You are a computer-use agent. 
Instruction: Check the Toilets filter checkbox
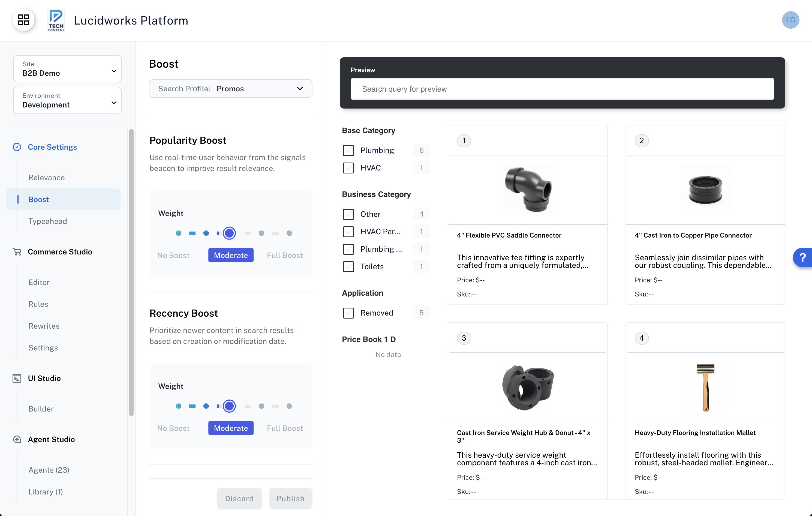pos(348,267)
